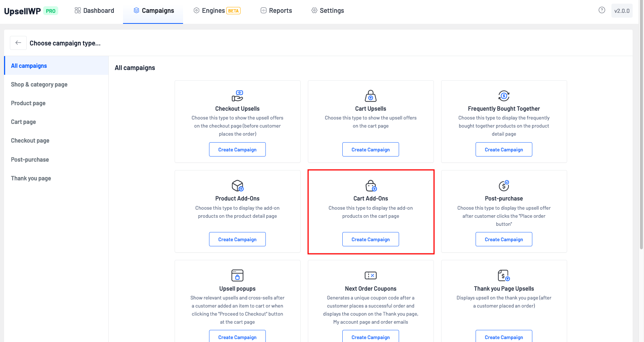Image resolution: width=644 pixels, height=342 pixels.
Task: Click the Checkout Upsells card icon
Action: (237, 96)
